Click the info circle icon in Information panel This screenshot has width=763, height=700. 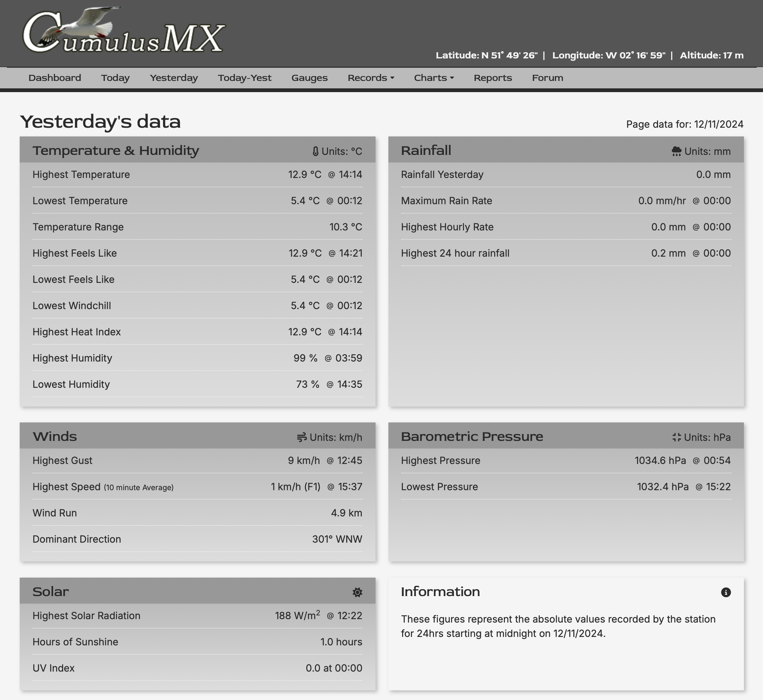pyautogui.click(x=726, y=592)
